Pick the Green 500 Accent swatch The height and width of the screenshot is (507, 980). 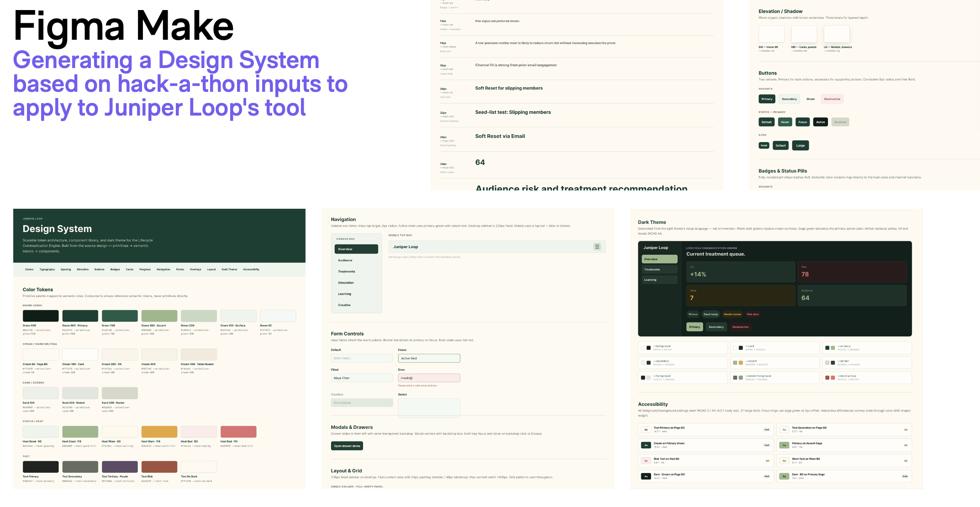tap(159, 316)
